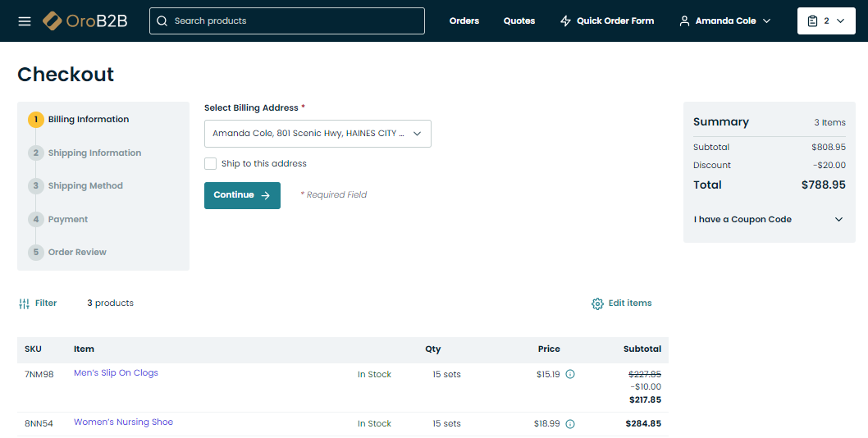Screen dimensions: 868x438
Task: Expand the Amanda Cole account menu
Action: [725, 21]
